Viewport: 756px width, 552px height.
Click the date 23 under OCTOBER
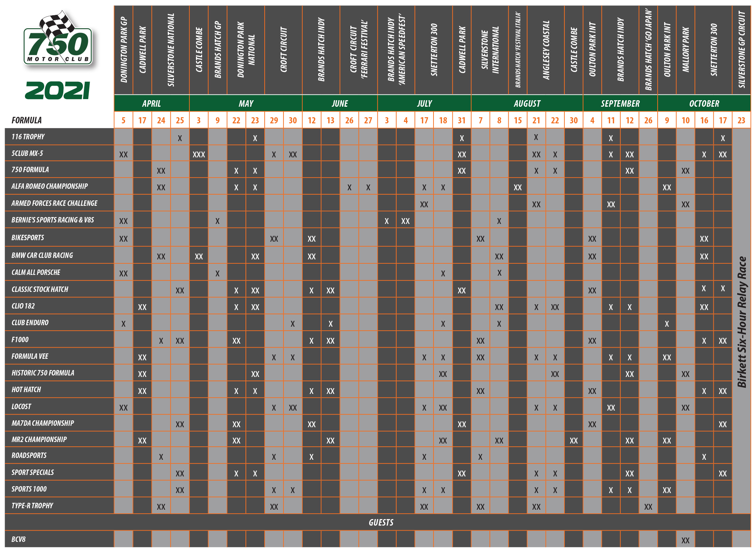pyautogui.click(x=742, y=120)
